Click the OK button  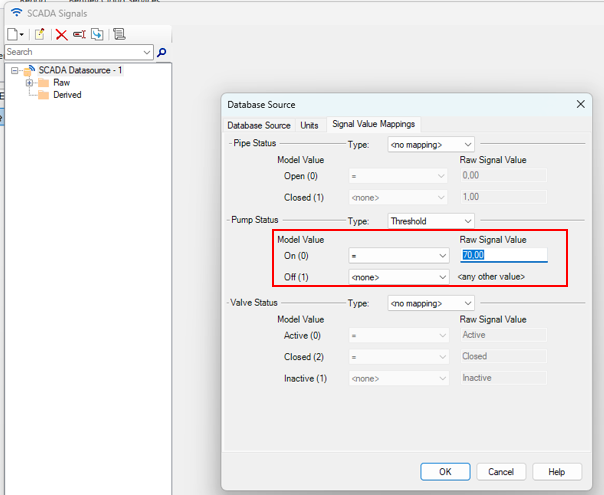coord(445,471)
